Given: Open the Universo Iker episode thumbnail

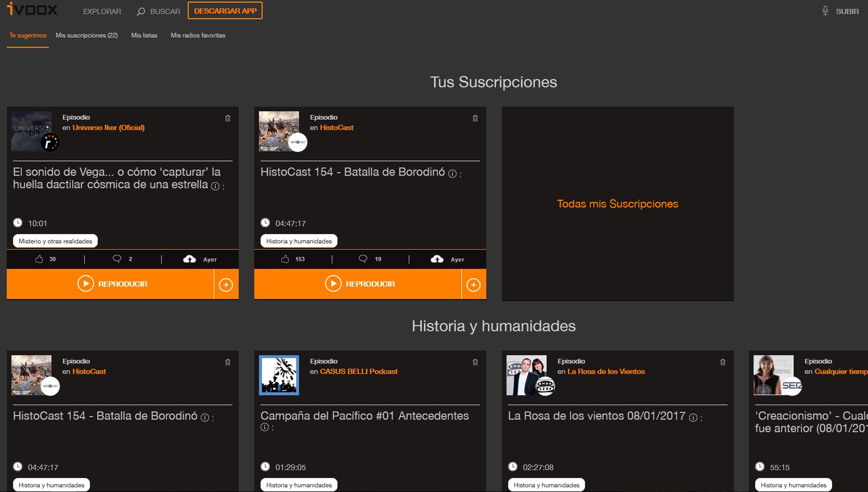Looking at the screenshot, I should 32,131.
